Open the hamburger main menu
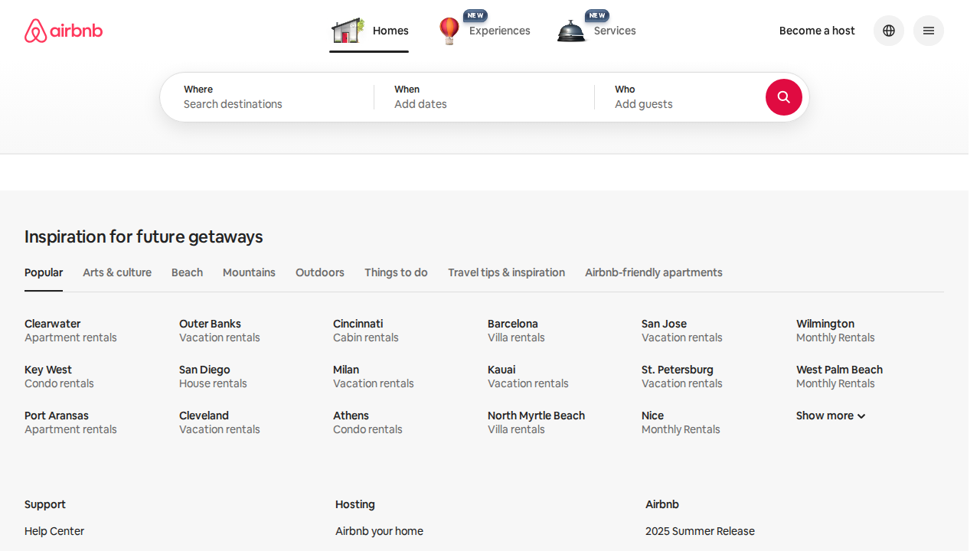 pyautogui.click(x=928, y=31)
